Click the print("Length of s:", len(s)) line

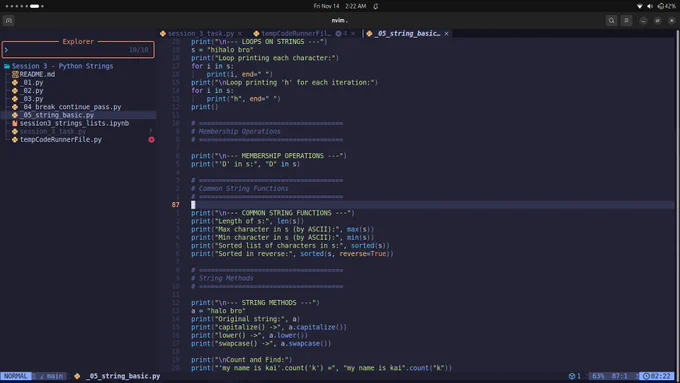pyautogui.click(x=247, y=221)
